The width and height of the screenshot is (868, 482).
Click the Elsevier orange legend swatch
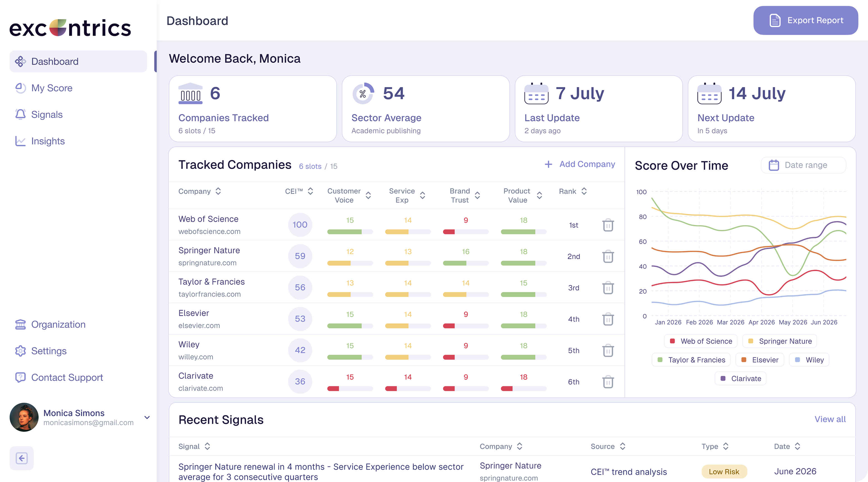click(x=744, y=360)
